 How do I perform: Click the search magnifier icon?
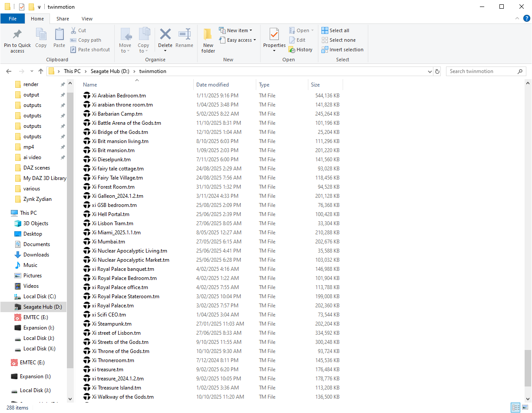point(520,71)
